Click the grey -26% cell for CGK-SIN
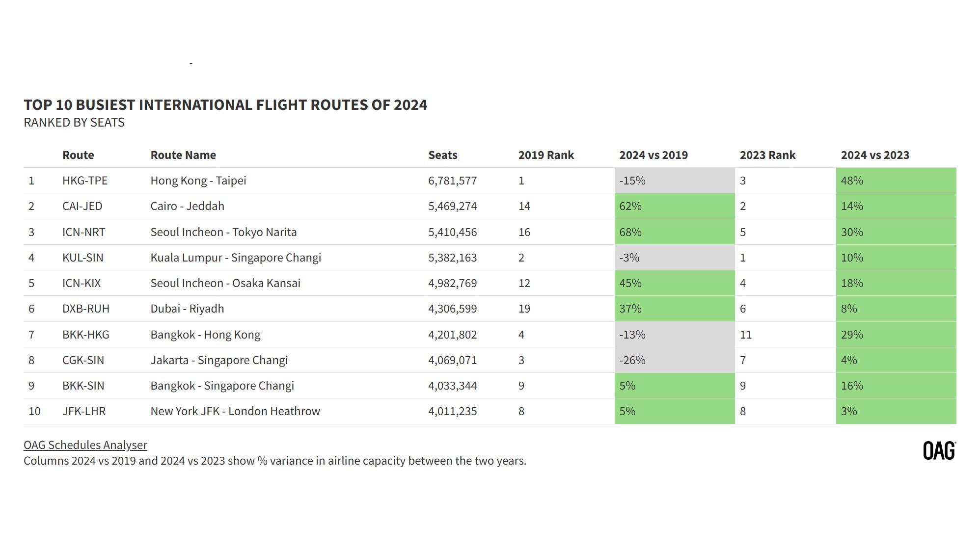The width and height of the screenshot is (980, 551). tap(675, 360)
